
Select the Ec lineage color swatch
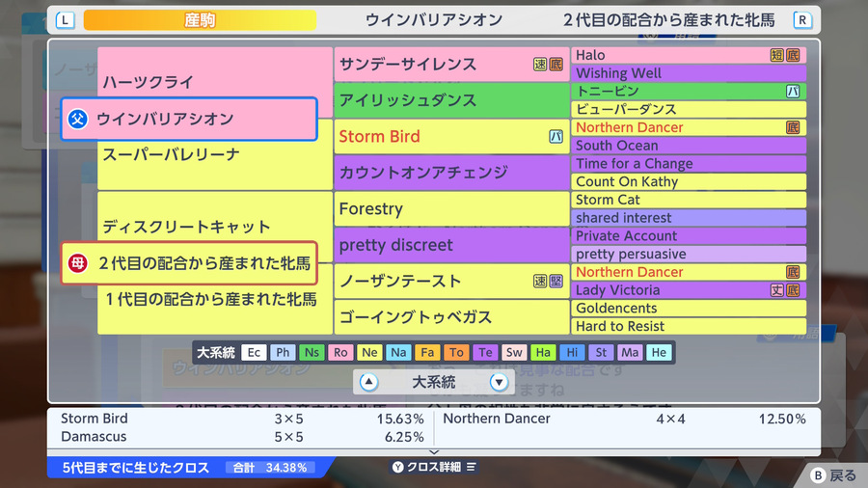pyautogui.click(x=254, y=352)
